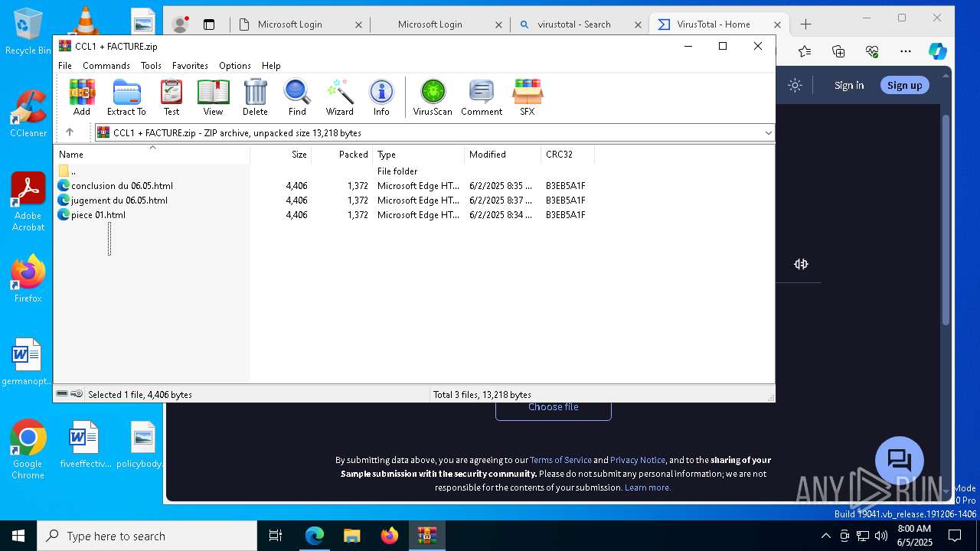980x551 pixels.
Task: Open the Terms of Service link
Action: tap(560, 460)
